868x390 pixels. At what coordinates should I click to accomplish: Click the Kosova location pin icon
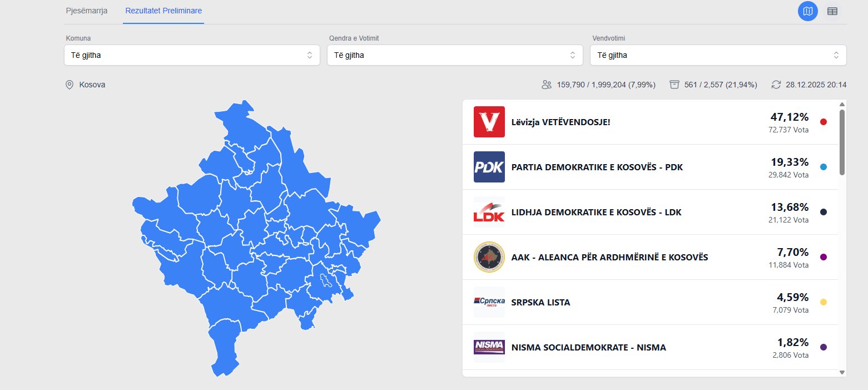[x=70, y=85]
